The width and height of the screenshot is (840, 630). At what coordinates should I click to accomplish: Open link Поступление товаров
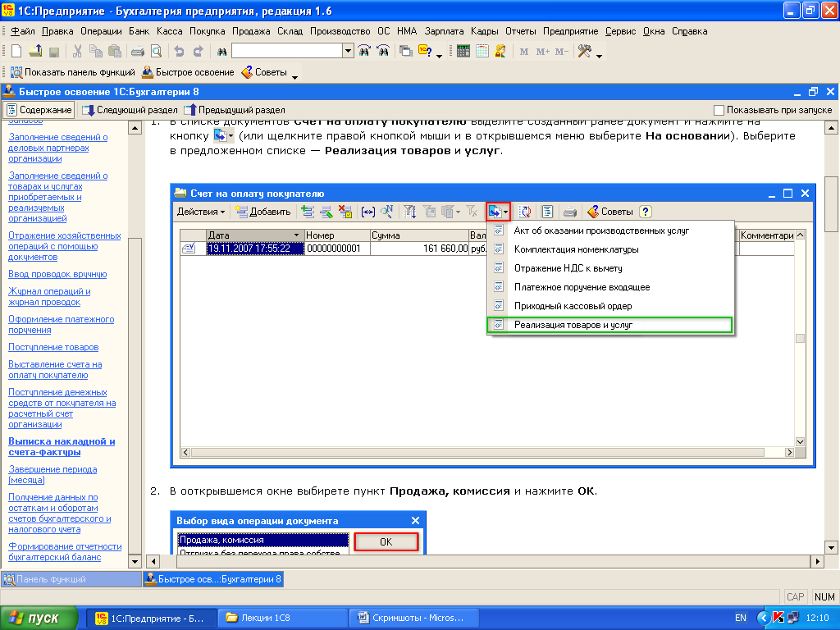click(53, 347)
